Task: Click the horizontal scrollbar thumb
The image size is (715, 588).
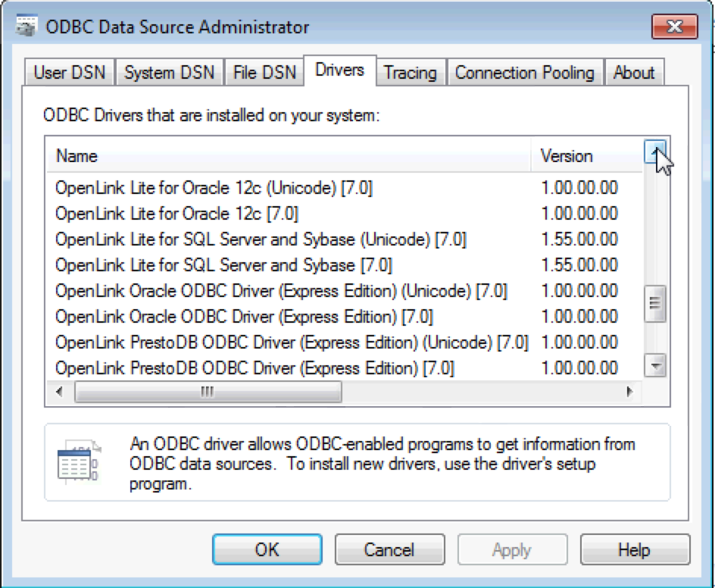Action: click(208, 393)
